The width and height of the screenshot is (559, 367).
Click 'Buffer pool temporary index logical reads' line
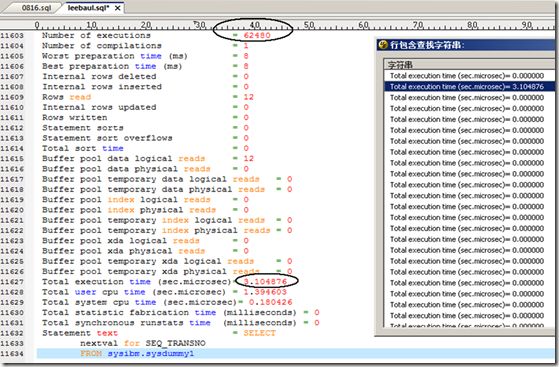(x=153, y=220)
